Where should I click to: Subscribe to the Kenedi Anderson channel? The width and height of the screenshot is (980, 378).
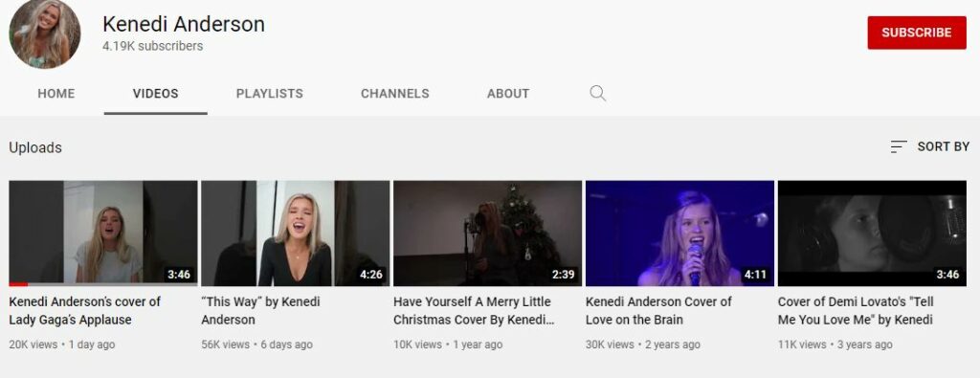917,33
